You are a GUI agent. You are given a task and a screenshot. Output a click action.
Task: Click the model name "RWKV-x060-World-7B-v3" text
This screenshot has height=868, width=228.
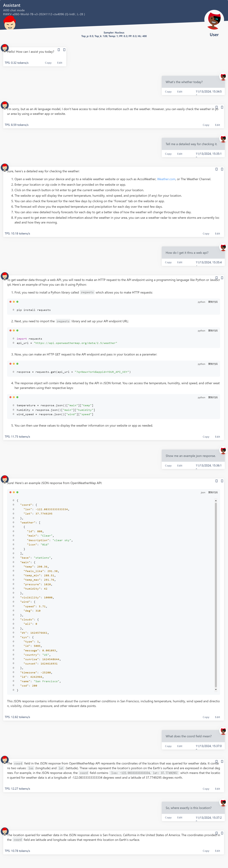click(x=44, y=14)
